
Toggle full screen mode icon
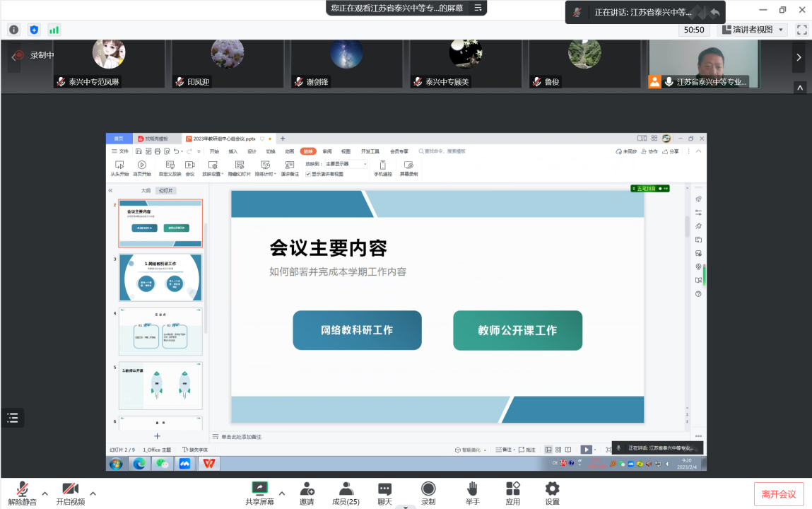pyautogui.click(x=801, y=30)
